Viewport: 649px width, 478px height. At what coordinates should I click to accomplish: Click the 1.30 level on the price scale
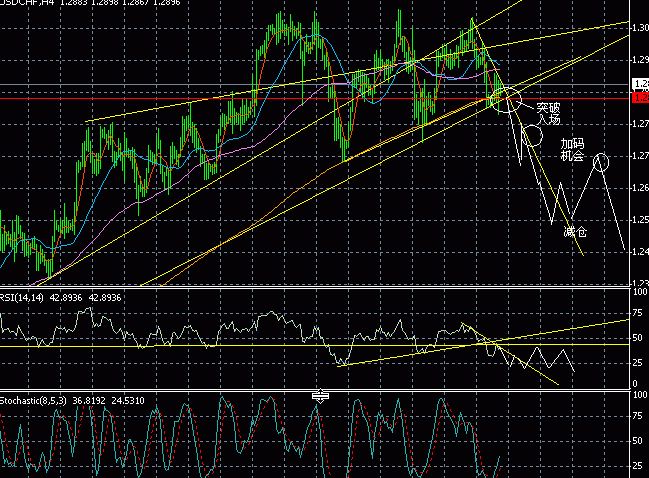point(640,28)
